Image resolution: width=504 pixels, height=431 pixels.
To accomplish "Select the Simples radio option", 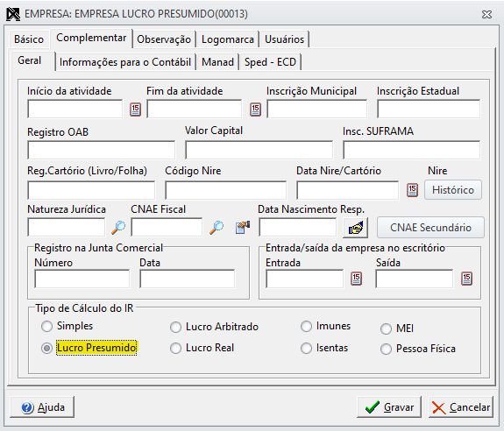I will click(x=47, y=326).
